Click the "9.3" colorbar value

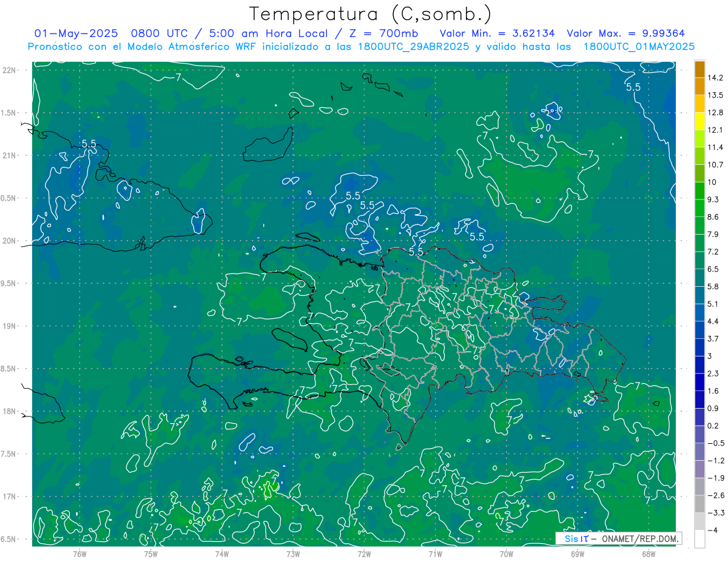(713, 199)
